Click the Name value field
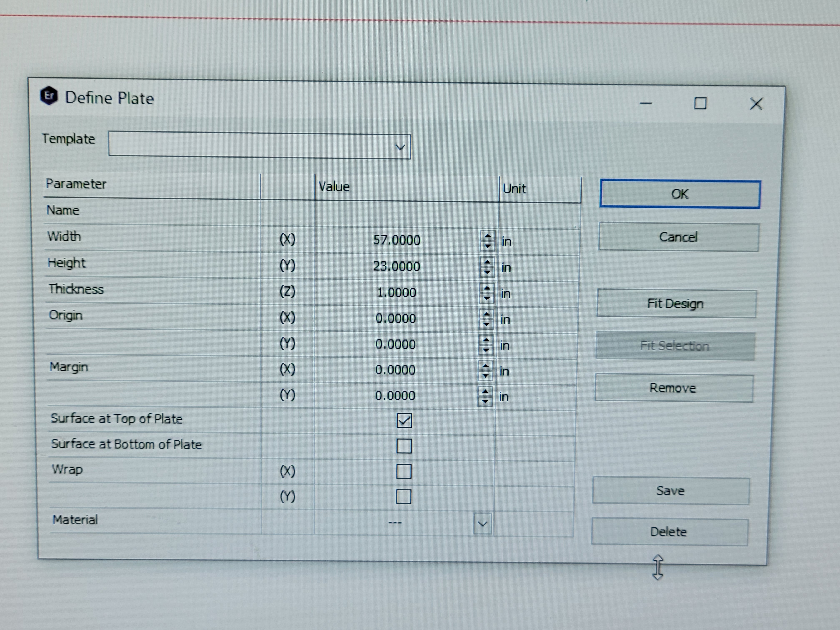 click(x=406, y=214)
